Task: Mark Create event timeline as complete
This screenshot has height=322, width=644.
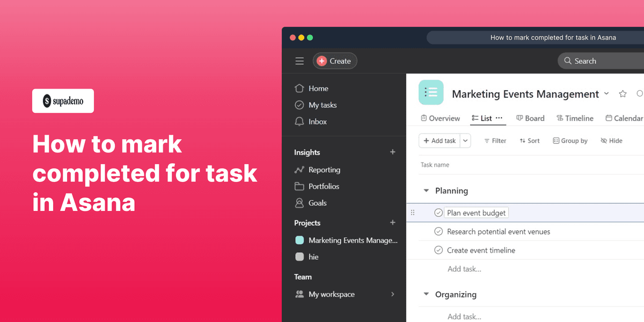Action: [x=438, y=250]
